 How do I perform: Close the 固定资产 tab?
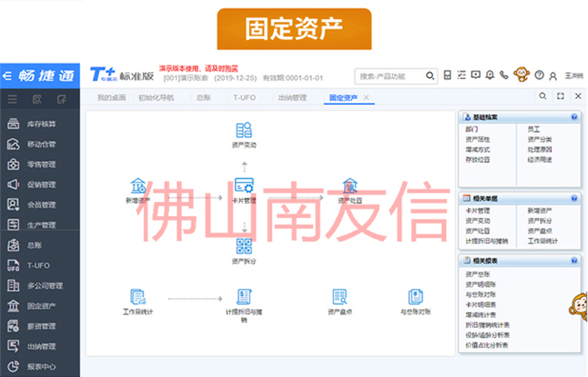click(x=366, y=98)
